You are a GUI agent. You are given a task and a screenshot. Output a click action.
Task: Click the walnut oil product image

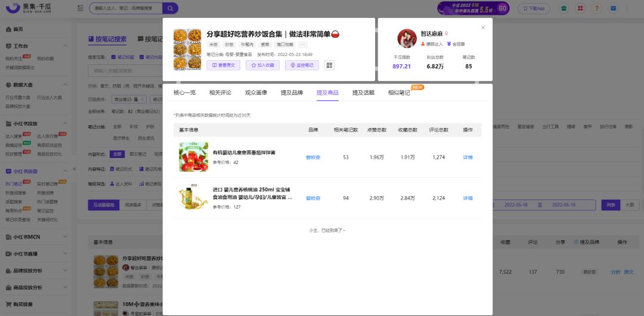[193, 198]
